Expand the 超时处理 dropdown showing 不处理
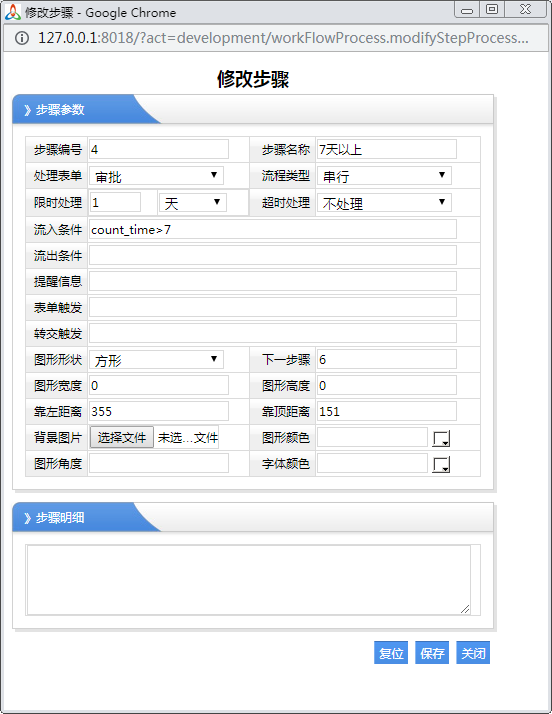The image size is (552, 714). pos(384,203)
